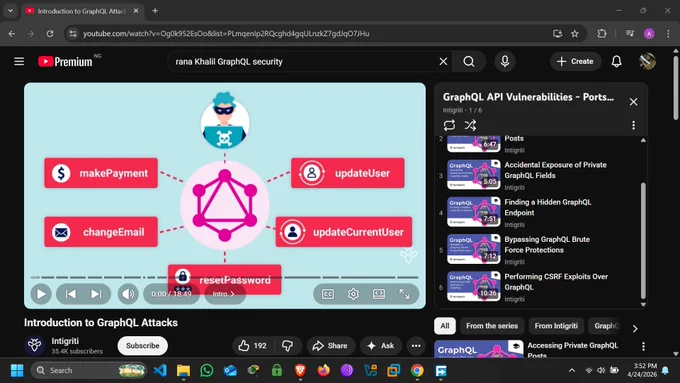Enter full screen mode
Image resolution: width=680 pixels, height=383 pixels.
pos(404,294)
